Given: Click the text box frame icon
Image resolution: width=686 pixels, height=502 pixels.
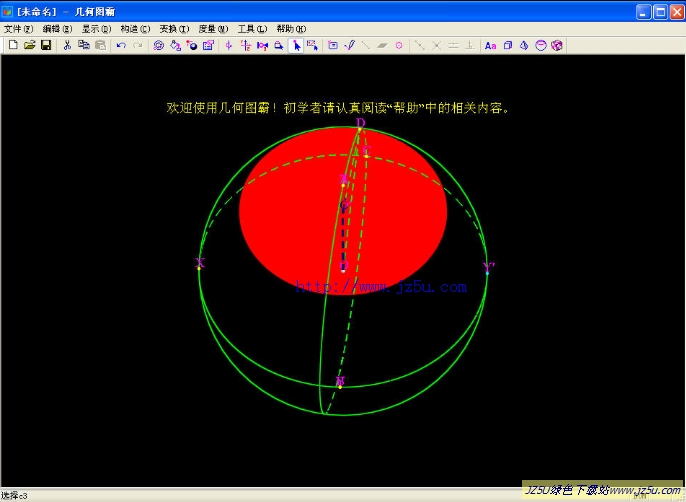Looking at the screenshot, I should 333,45.
